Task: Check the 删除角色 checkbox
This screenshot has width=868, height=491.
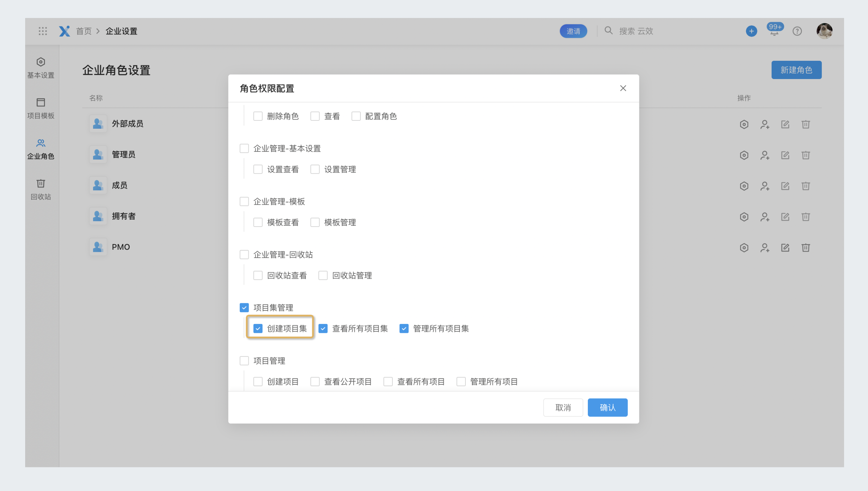Action: coord(258,116)
